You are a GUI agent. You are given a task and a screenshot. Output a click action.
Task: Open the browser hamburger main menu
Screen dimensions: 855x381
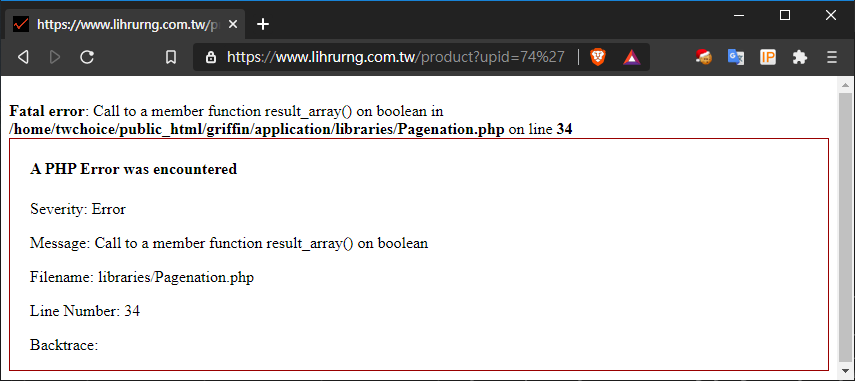[832, 57]
